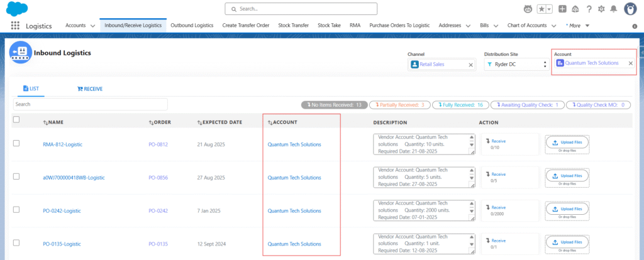
Task: Open the Setup gear icon
Action: (x=602, y=9)
